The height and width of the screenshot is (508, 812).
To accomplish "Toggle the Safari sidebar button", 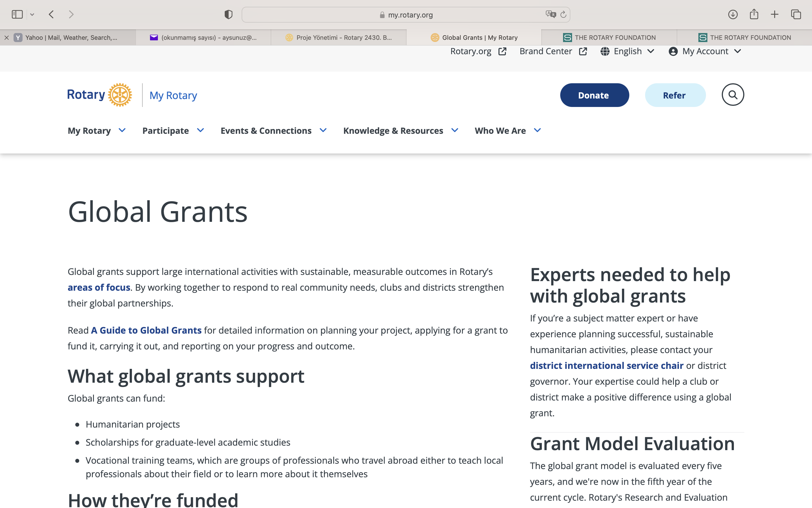I will pos(17,14).
